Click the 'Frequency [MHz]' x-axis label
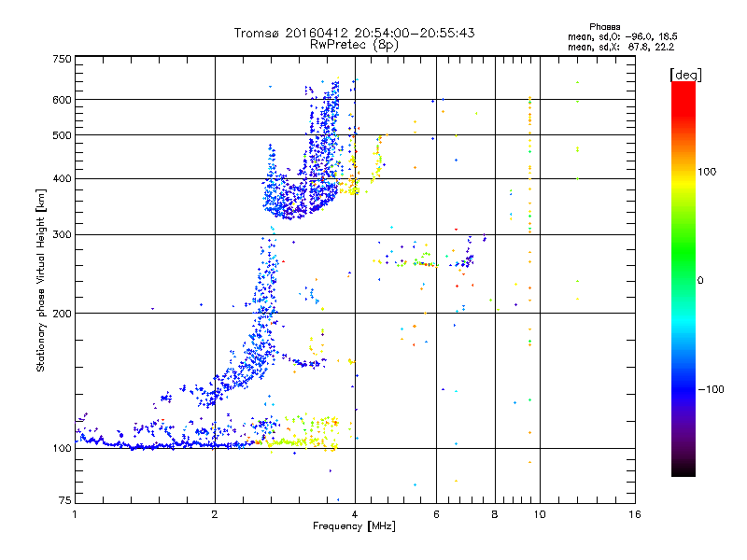The height and width of the screenshot is (560, 747). click(x=354, y=526)
